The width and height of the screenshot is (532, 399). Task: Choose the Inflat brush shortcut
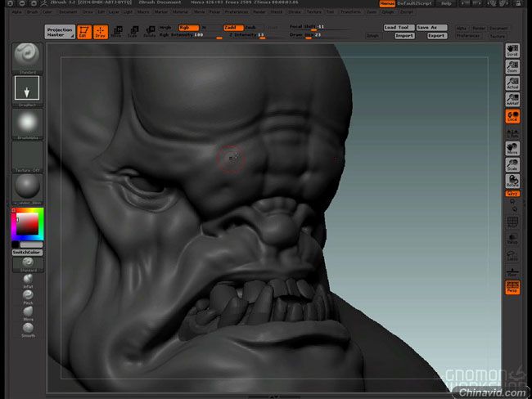(x=28, y=280)
